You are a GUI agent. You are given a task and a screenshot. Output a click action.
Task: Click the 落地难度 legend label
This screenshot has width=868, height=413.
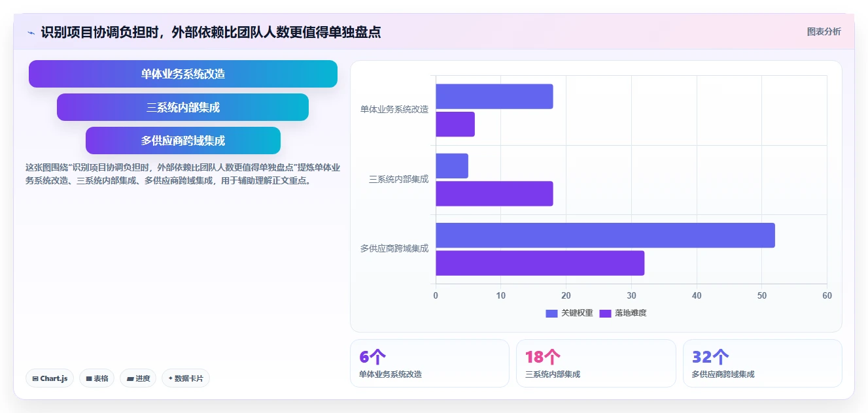pyautogui.click(x=631, y=314)
